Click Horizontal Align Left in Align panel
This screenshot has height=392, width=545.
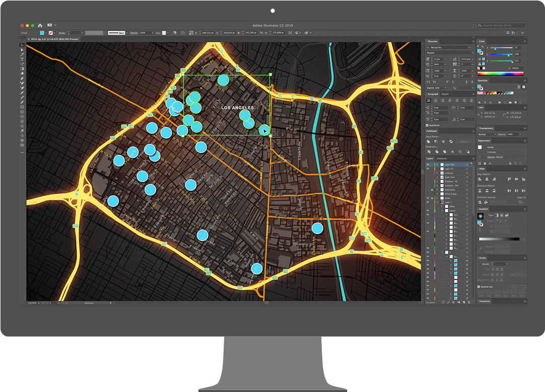(x=480, y=179)
